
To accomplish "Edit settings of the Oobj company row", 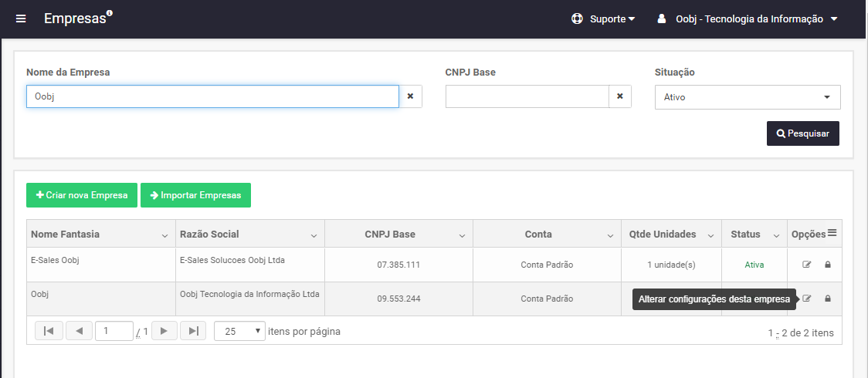I will point(806,299).
